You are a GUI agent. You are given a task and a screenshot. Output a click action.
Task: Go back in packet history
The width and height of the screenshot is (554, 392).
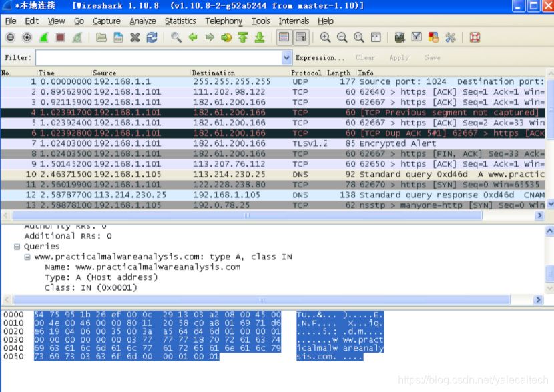193,37
